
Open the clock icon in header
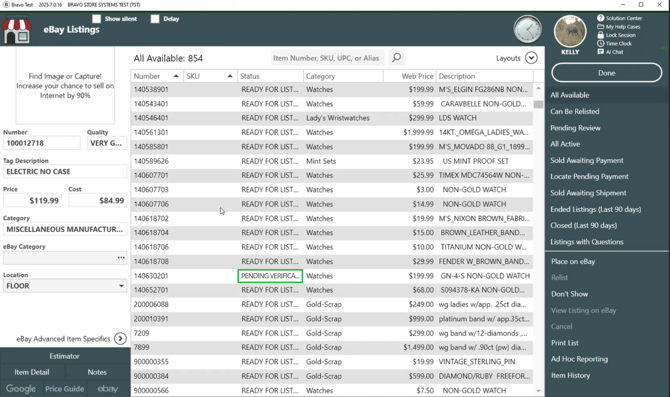tap(527, 29)
